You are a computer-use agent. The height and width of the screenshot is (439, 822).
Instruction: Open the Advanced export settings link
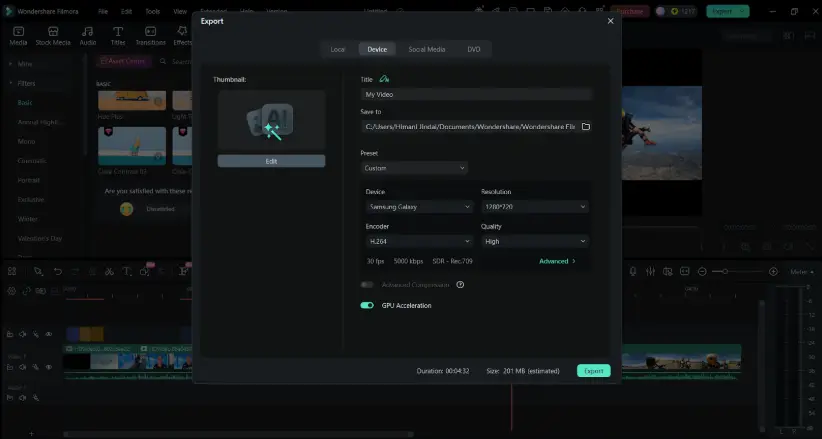point(557,261)
